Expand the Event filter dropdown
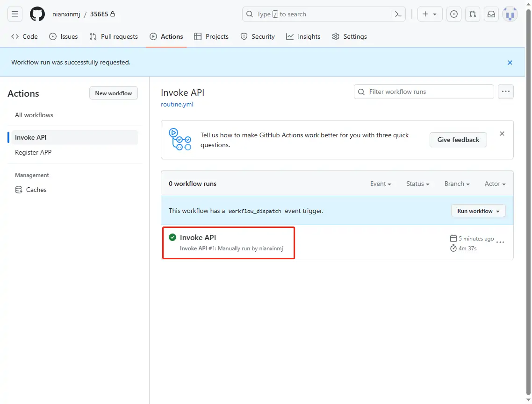 click(x=381, y=184)
